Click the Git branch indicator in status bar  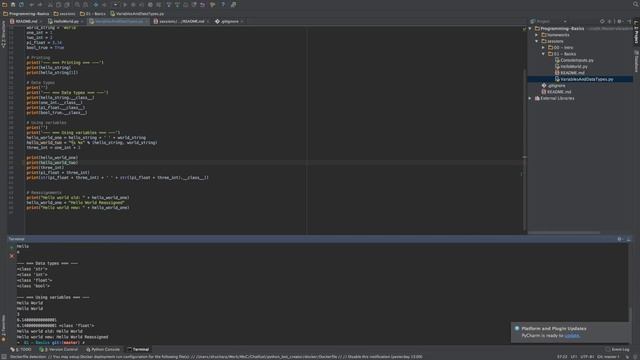coord(608,357)
